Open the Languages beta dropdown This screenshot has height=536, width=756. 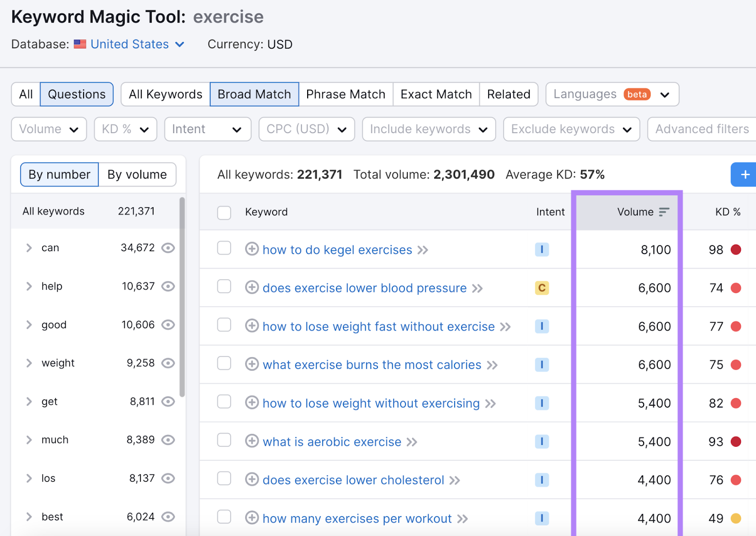611,94
